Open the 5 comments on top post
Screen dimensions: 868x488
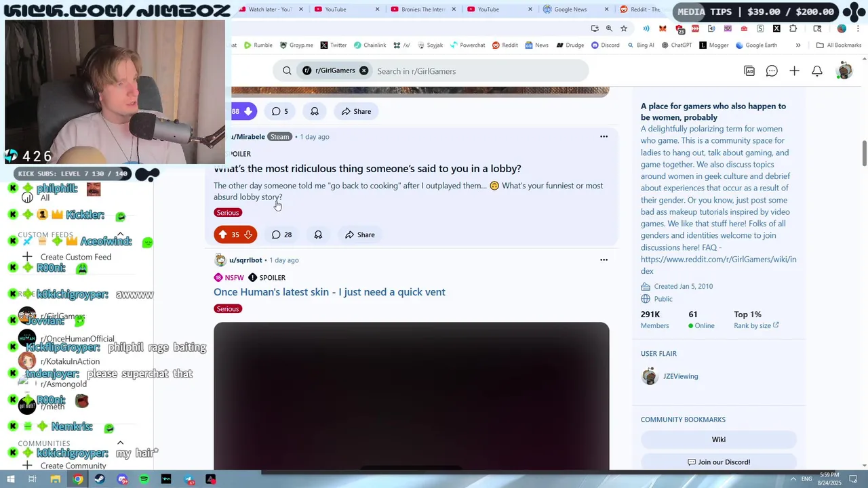280,111
